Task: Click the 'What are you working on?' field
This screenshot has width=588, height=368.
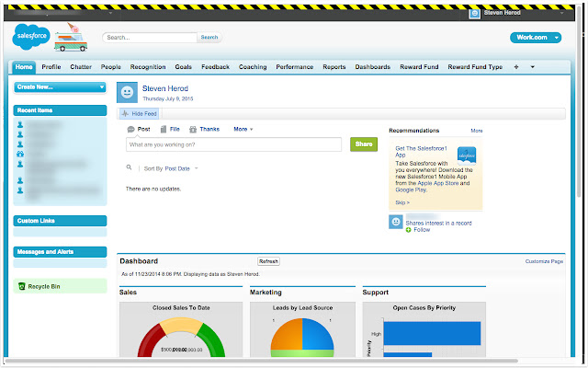Action: click(233, 145)
